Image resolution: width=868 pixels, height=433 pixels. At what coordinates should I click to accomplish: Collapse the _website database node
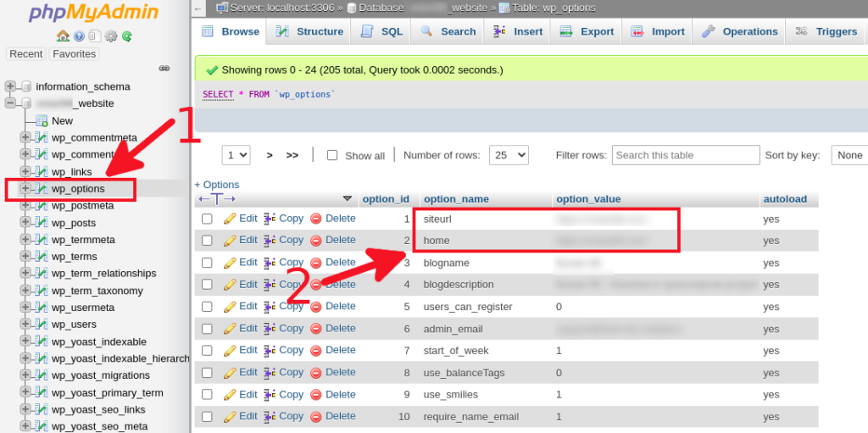point(10,103)
